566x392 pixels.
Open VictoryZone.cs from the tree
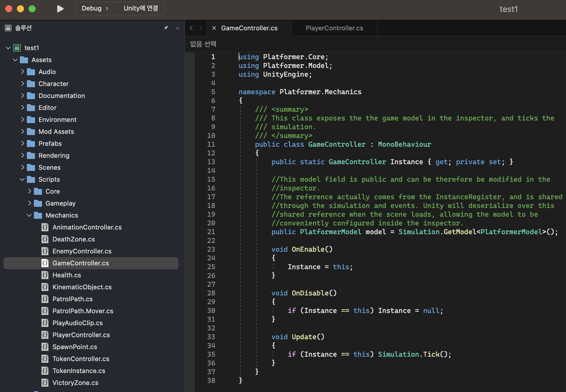[75, 383]
